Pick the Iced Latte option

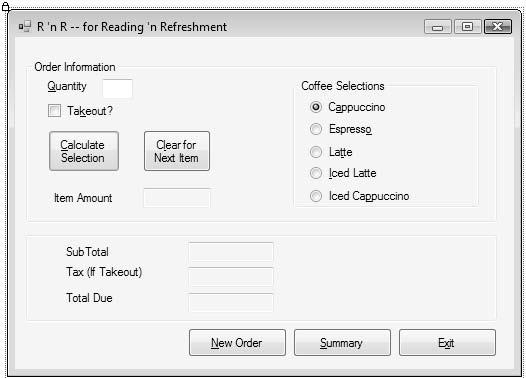[316, 173]
